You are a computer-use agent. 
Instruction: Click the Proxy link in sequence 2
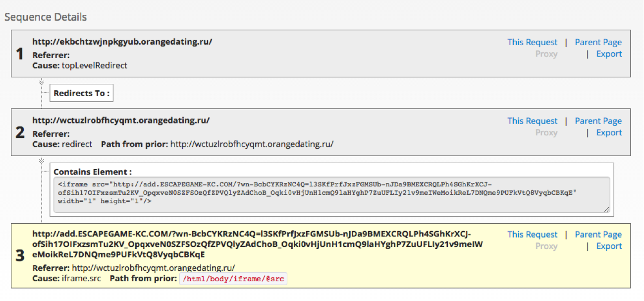click(x=546, y=132)
